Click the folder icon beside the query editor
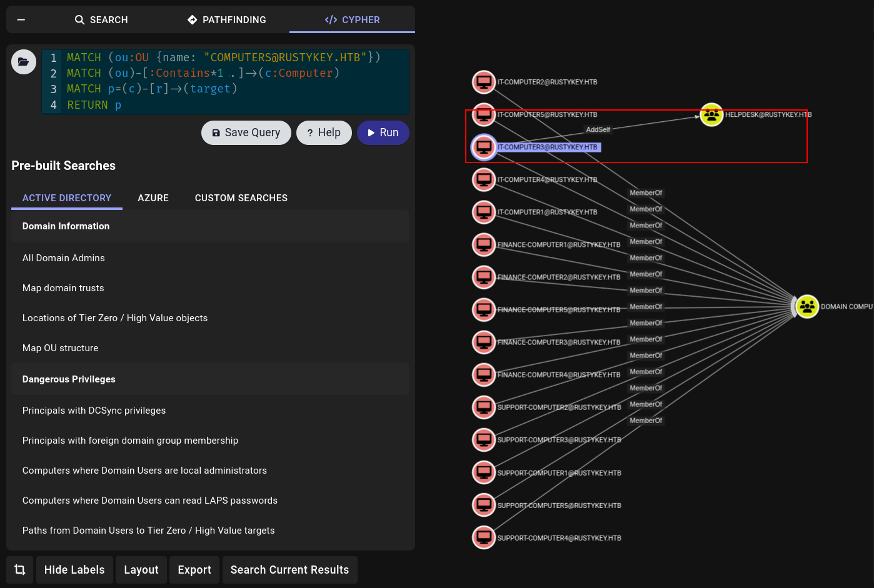This screenshot has width=874, height=588. click(x=24, y=62)
